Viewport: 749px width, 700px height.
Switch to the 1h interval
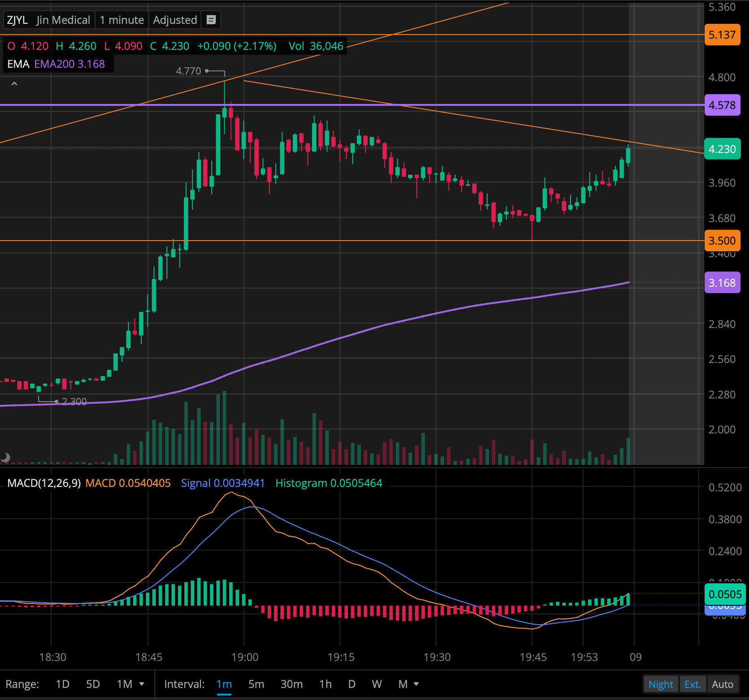pos(326,684)
